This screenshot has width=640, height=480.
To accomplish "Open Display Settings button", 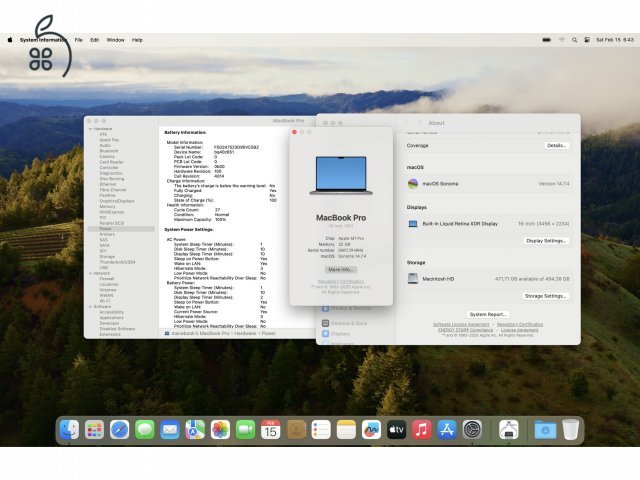I will pos(546,241).
